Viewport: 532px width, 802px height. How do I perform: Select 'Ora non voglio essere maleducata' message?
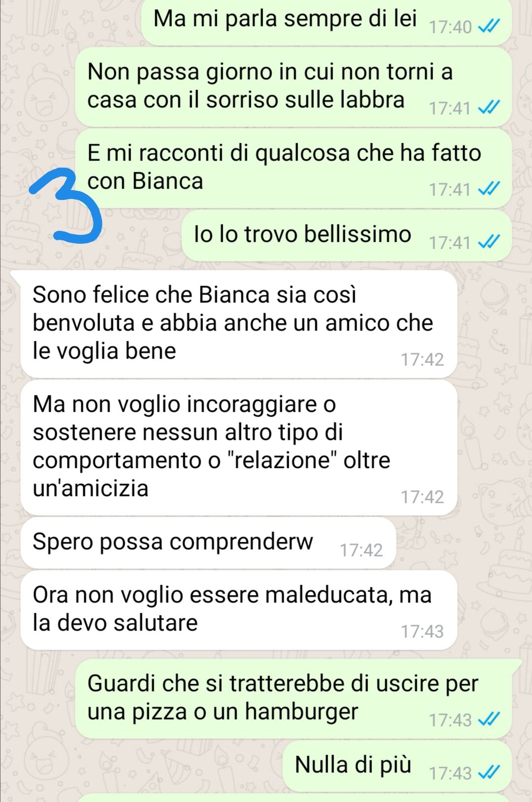point(239,610)
